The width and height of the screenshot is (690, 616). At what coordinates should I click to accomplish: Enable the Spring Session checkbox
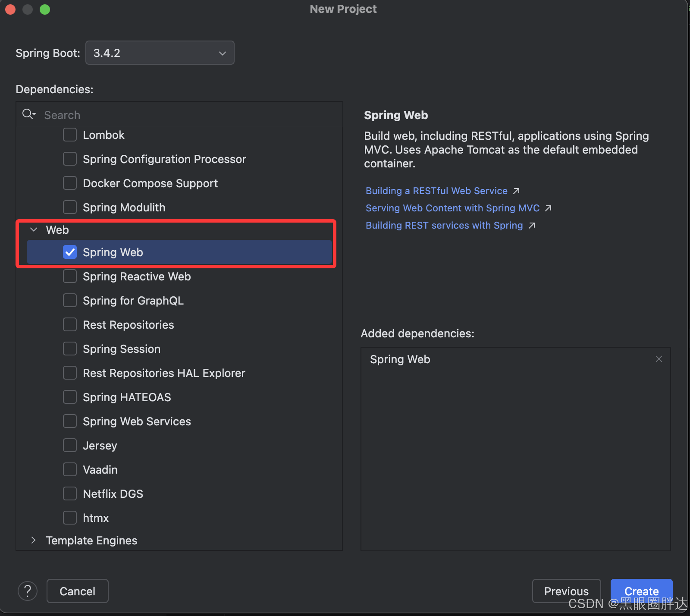tap(70, 349)
